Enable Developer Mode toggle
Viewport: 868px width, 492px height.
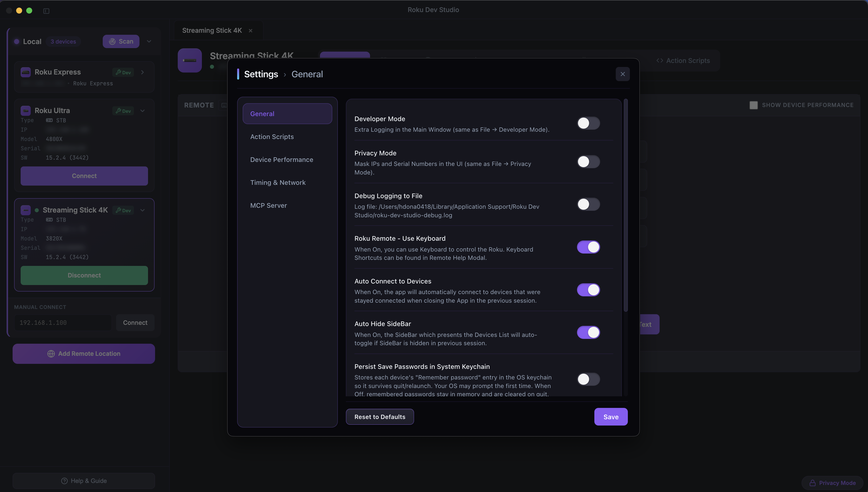[588, 123]
